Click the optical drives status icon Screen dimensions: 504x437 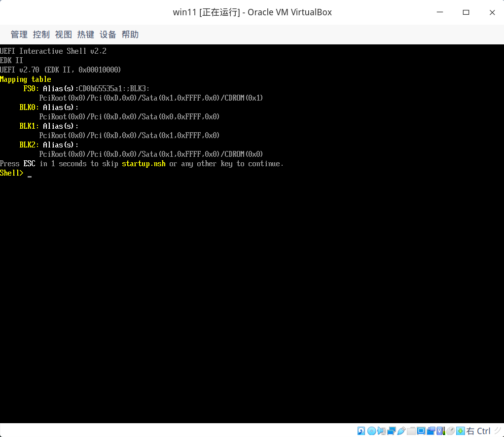pyautogui.click(x=372, y=431)
